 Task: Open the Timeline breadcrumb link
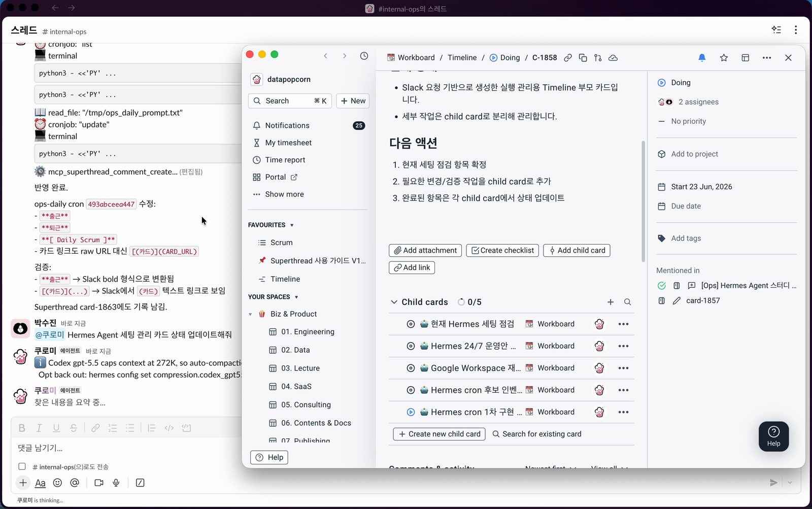coord(462,58)
